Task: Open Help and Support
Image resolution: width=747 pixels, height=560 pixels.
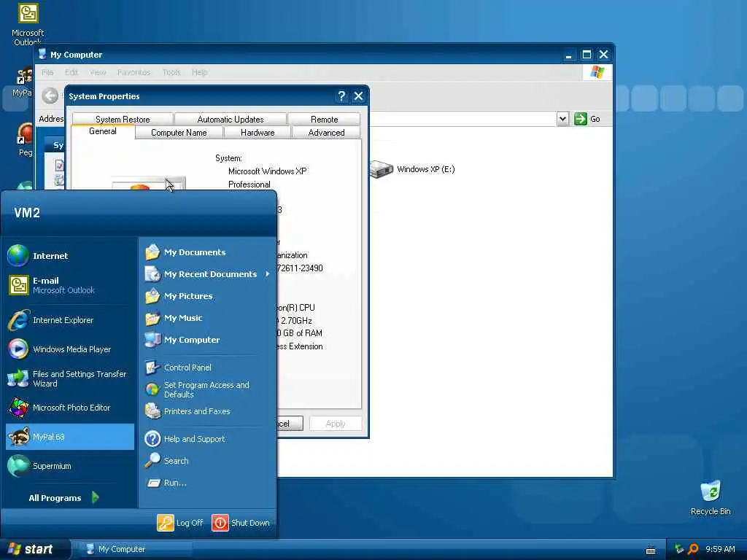Action: (207, 439)
